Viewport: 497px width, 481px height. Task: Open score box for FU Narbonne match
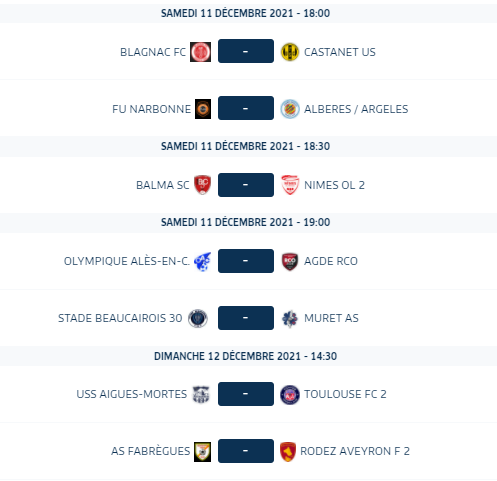(x=246, y=108)
